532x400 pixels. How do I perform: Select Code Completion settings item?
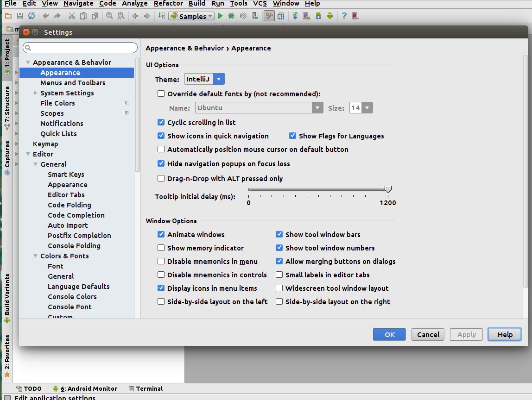click(x=76, y=215)
